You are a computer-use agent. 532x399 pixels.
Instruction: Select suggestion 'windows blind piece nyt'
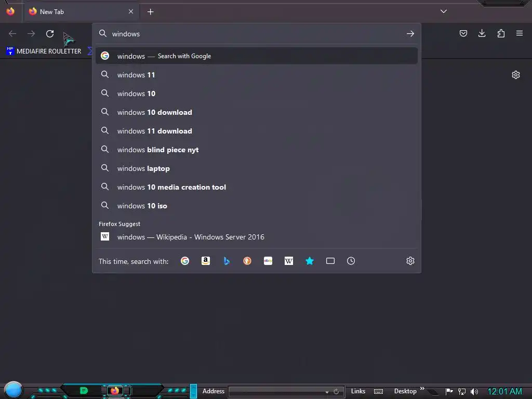pyautogui.click(x=257, y=150)
